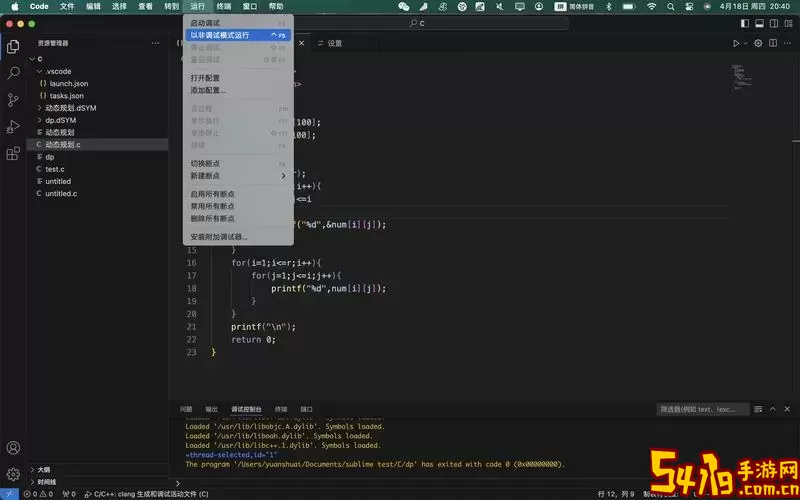Click the line and column indicator 行 12
This screenshot has height=500, width=800.
[616, 494]
